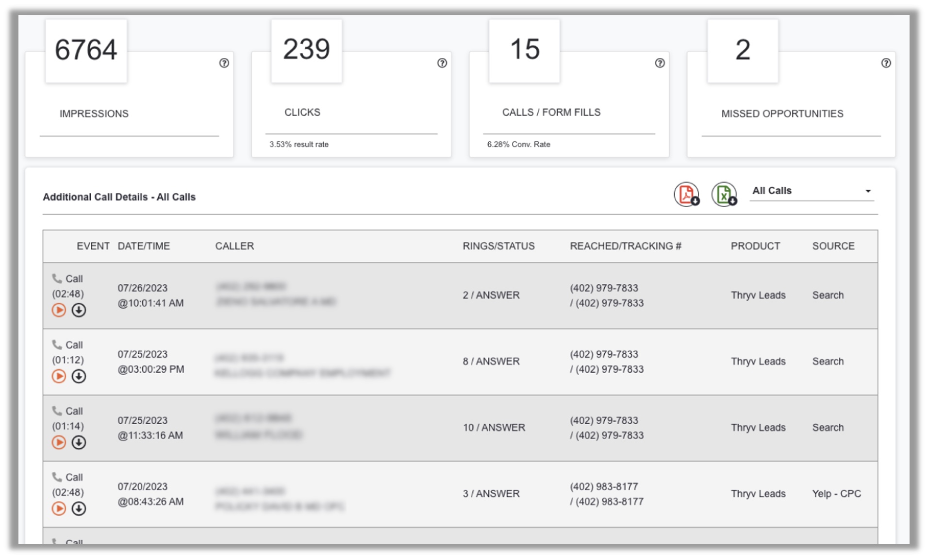This screenshot has width=928, height=560.
Task: Click the 07/25/2023 @11:33:16 AM date cell
Action: point(150,428)
